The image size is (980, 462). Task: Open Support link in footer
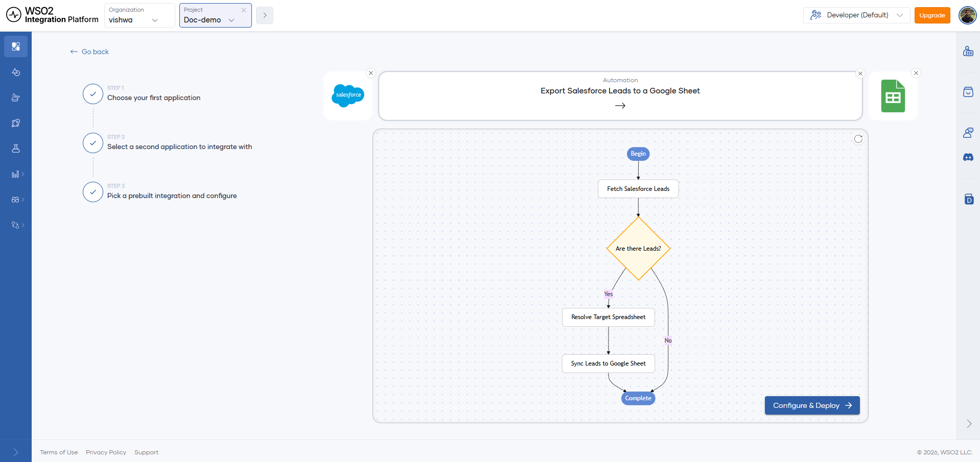click(x=146, y=452)
